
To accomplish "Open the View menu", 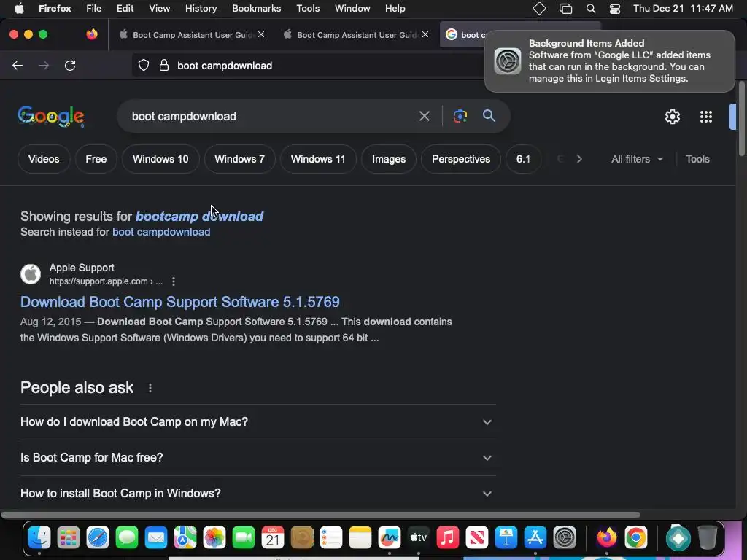I will 159,9.
